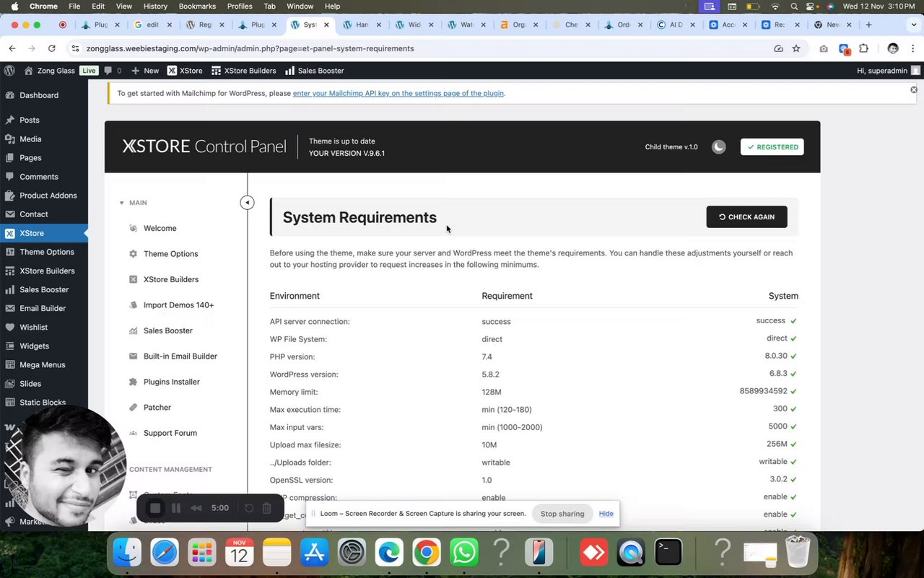Open Pages in the admin sidebar
Viewport: 924px width, 578px height.
click(30, 157)
